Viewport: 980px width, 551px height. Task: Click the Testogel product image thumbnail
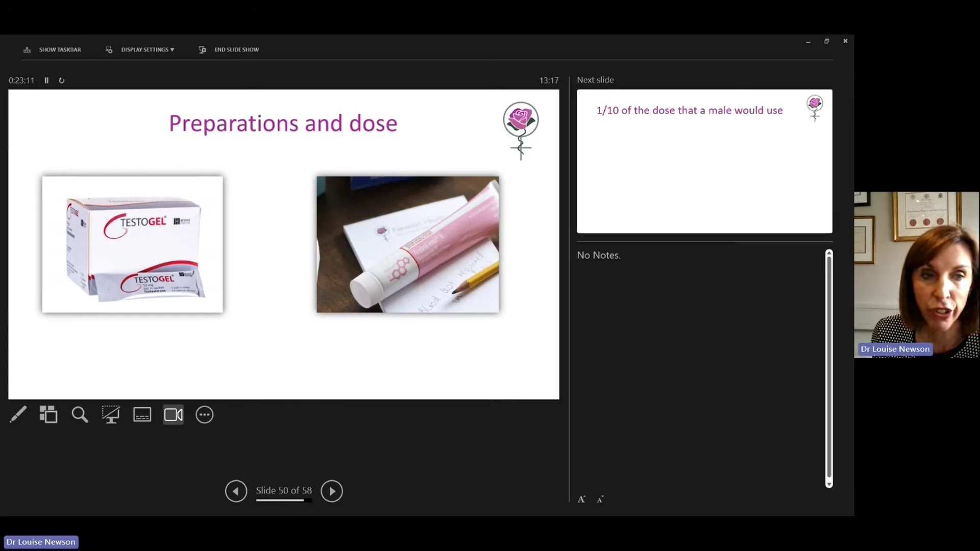[132, 244]
